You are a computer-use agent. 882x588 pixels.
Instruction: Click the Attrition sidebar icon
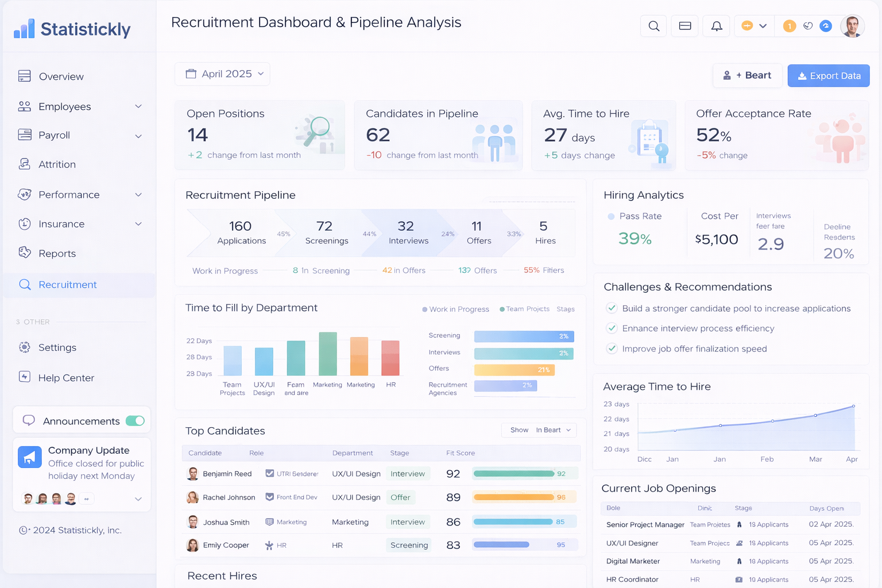[x=25, y=164]
